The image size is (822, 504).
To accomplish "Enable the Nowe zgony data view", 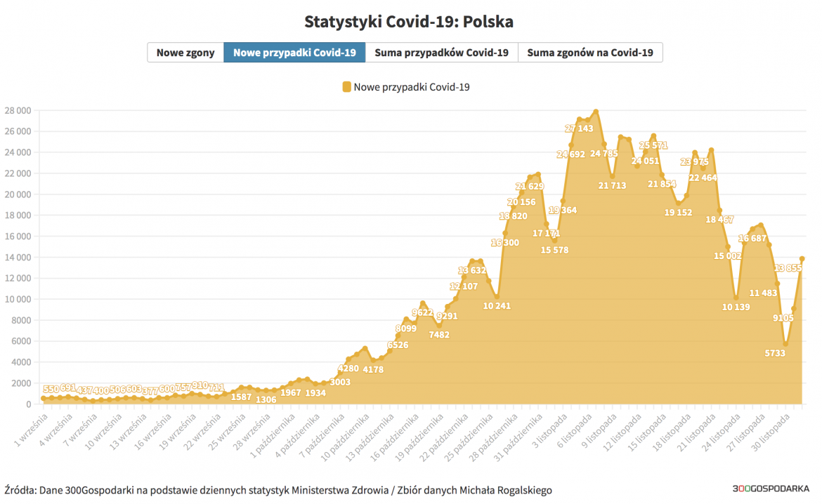I will 185,52.
